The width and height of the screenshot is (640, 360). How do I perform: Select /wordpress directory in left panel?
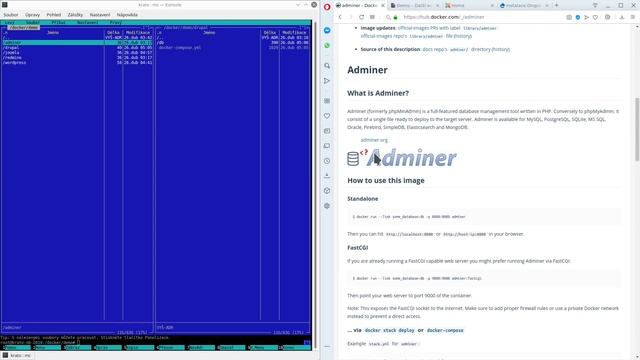(x=77, y=62)
